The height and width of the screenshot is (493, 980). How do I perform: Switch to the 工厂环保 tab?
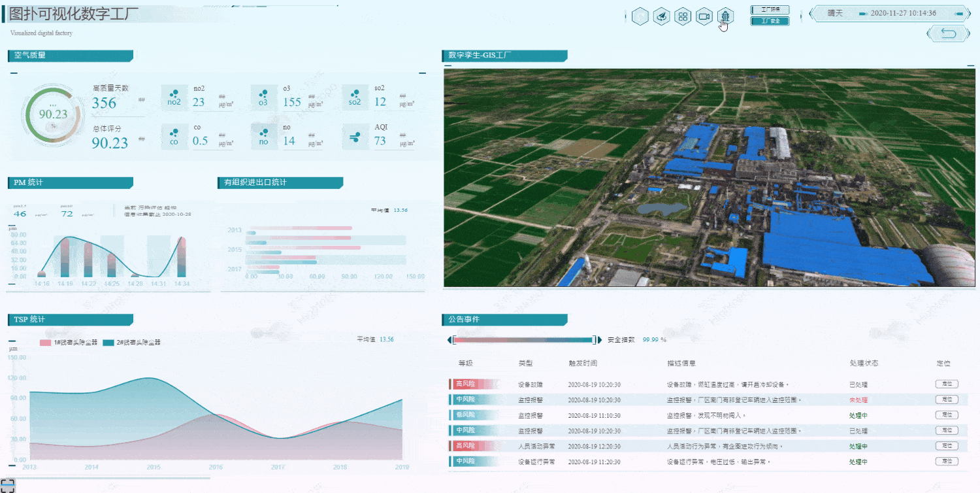(x=770, y=10)
